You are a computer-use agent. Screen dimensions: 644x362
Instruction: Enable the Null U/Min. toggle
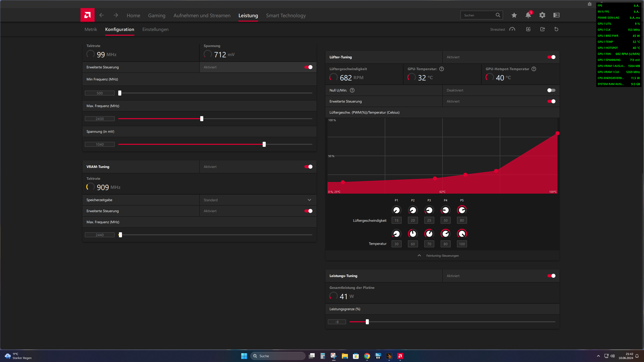point(551,90)
